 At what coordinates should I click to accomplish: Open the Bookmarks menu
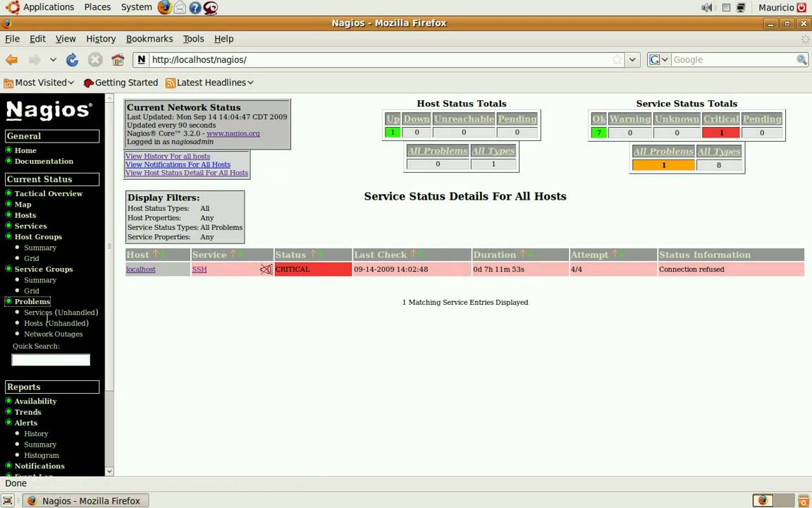tap(149, 39)
